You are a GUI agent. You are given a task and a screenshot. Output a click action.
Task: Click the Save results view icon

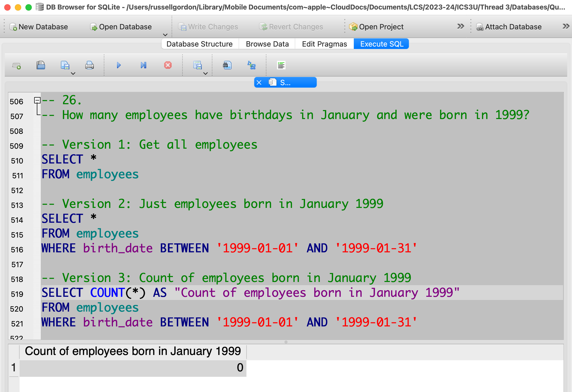tap(197, 65)
